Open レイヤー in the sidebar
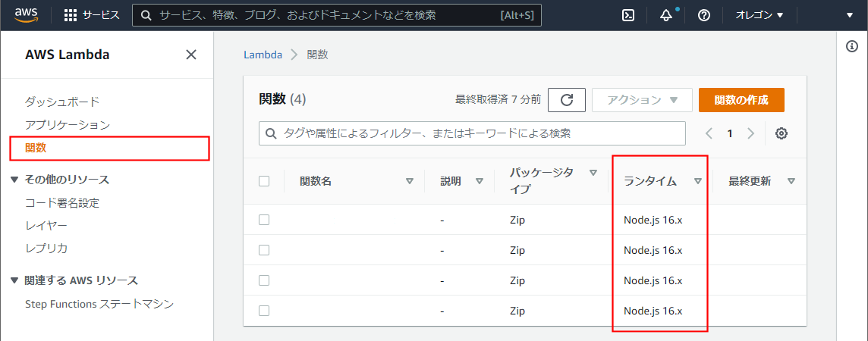This screenshot has height=341, width=868. coord(46,226)
